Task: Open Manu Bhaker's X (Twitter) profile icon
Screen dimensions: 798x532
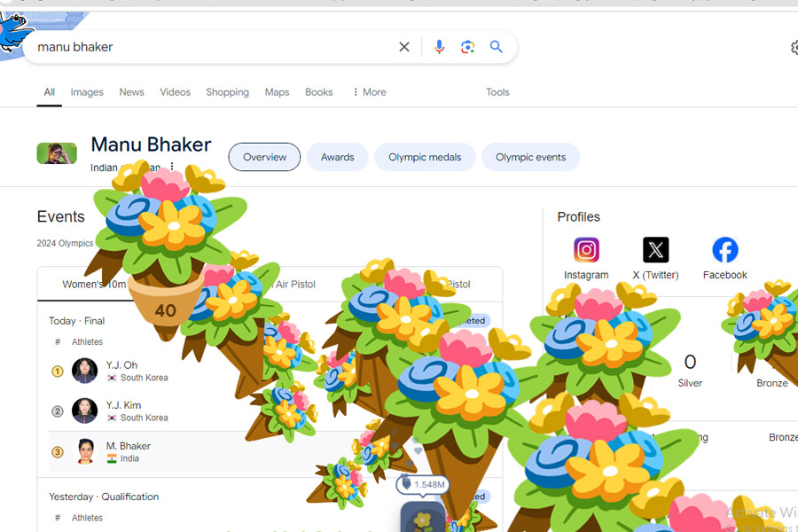Action: (655, 250)
